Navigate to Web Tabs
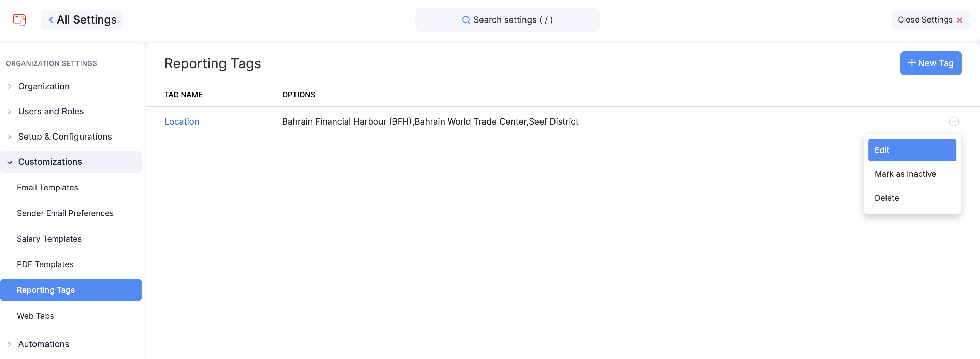This screenshot has height=359, width=980. click(35, 316)
